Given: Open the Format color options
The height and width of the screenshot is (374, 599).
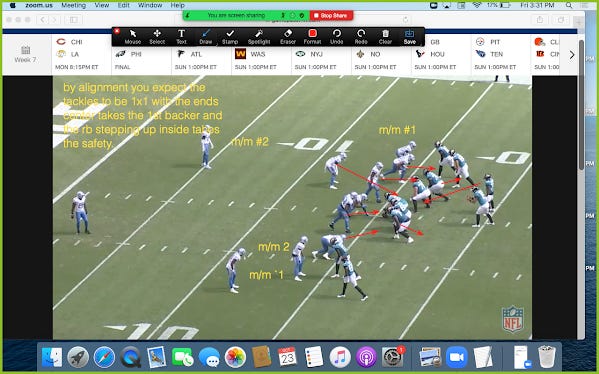Looking at the screenshot, I should 312,37.
